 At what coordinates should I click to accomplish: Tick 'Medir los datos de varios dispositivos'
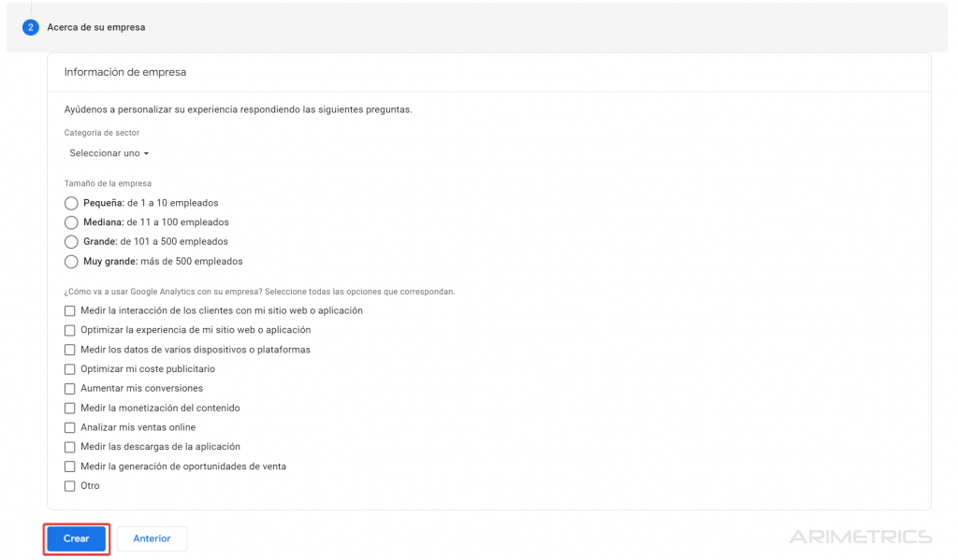(x=69, y=350)
